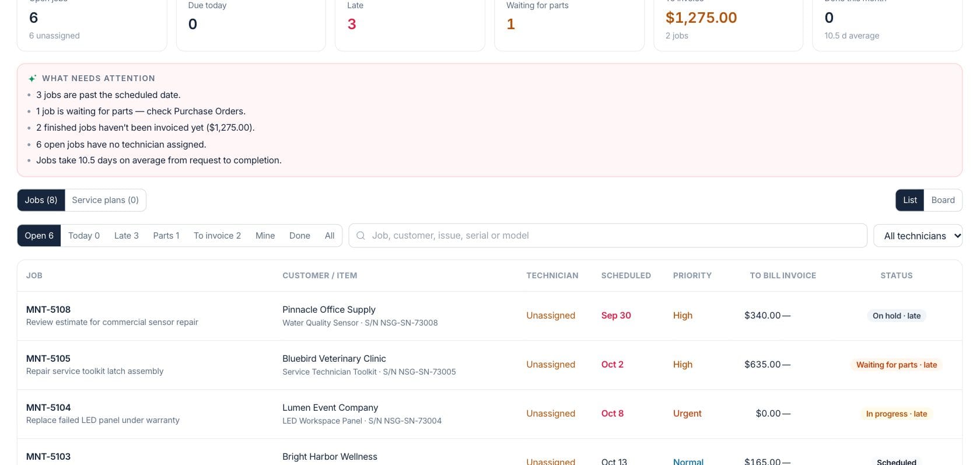The height and width of the screenshot is (465, 980).
Task: Click the search magnifier icon
Action: [x=360, y=236]
